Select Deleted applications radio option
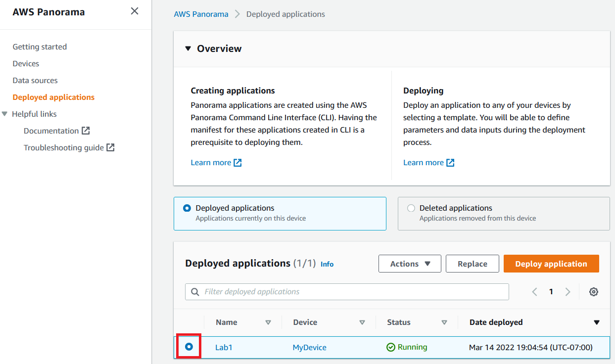Viewport: 615px width, 364px height. pyautogui.click(x=411, y=208)
